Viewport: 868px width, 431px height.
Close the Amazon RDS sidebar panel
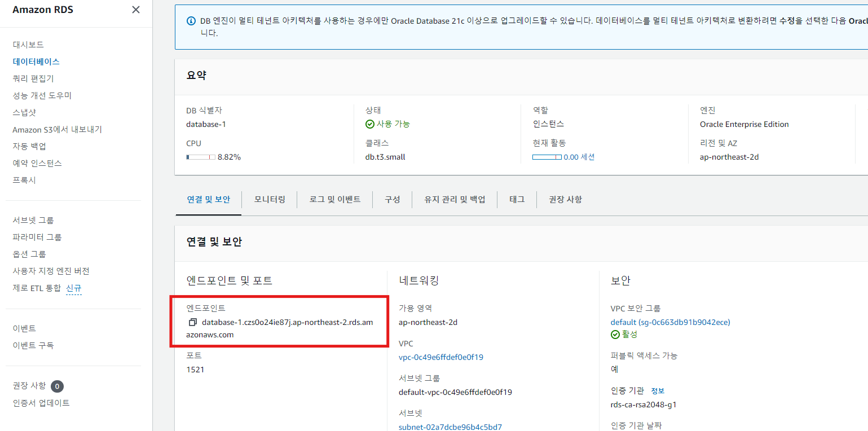click(136, 10)
